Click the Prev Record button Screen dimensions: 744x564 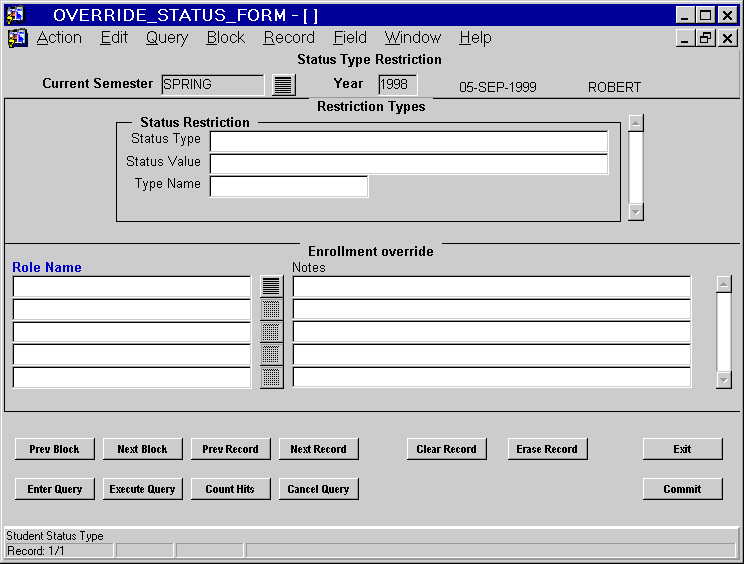pos(231,449)
